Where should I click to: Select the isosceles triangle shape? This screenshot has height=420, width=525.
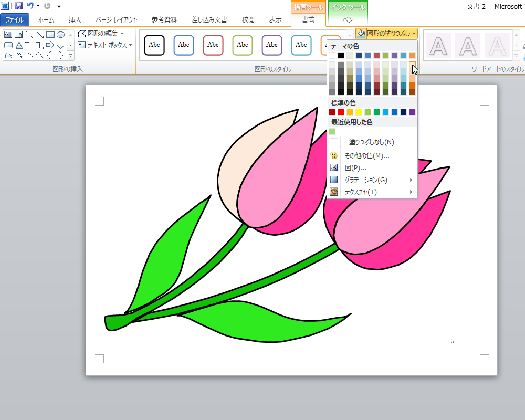point(18,45)
